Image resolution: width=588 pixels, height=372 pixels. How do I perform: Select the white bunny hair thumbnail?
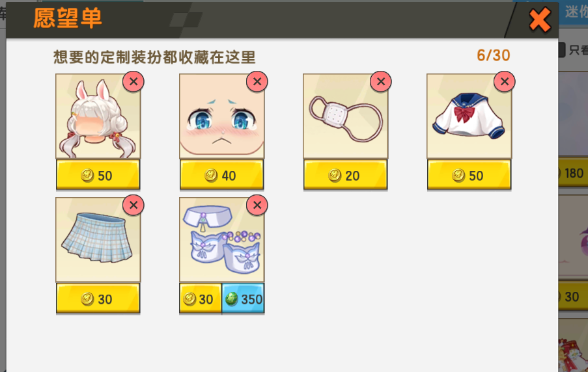(x=98, y=116)
